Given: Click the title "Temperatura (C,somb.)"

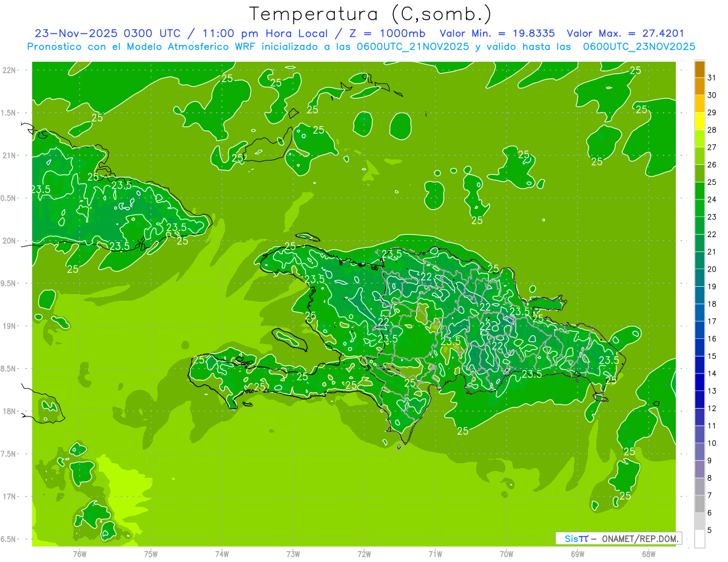Looking at the screenshot, I should (x=370, y=14).
